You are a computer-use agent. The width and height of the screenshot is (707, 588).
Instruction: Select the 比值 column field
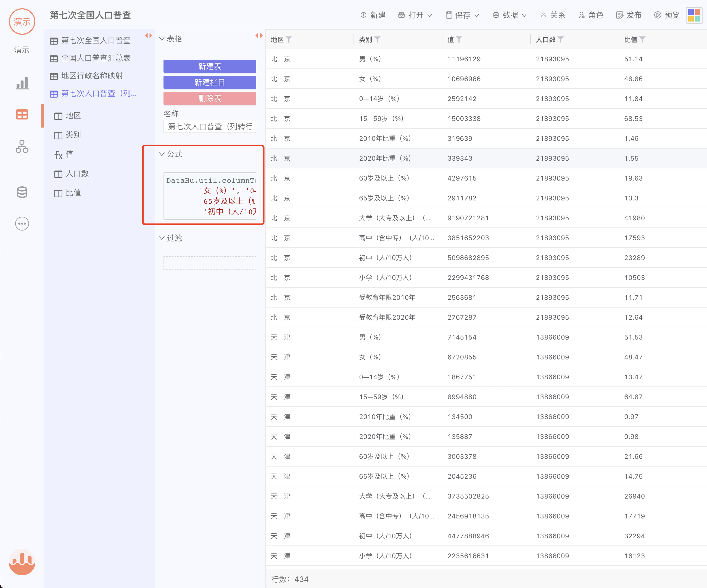pos(68,193)
